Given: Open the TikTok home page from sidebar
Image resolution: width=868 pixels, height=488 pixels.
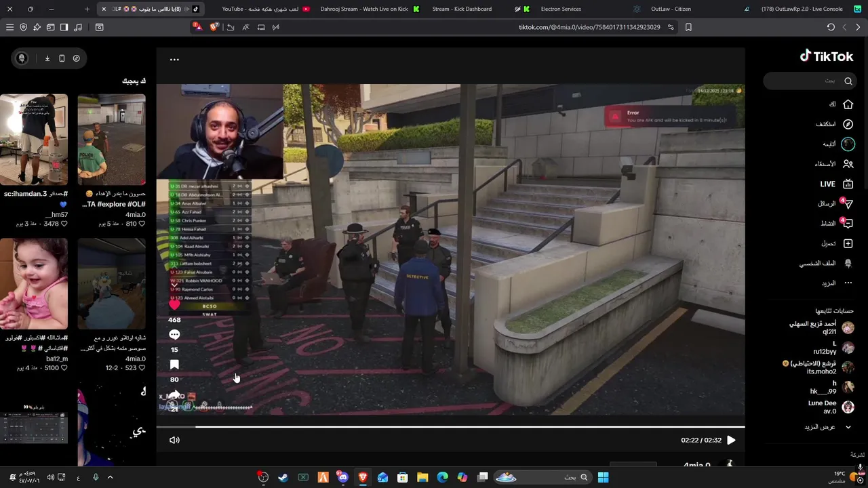Looking at the screenshot, I should (x=841, y=104).
